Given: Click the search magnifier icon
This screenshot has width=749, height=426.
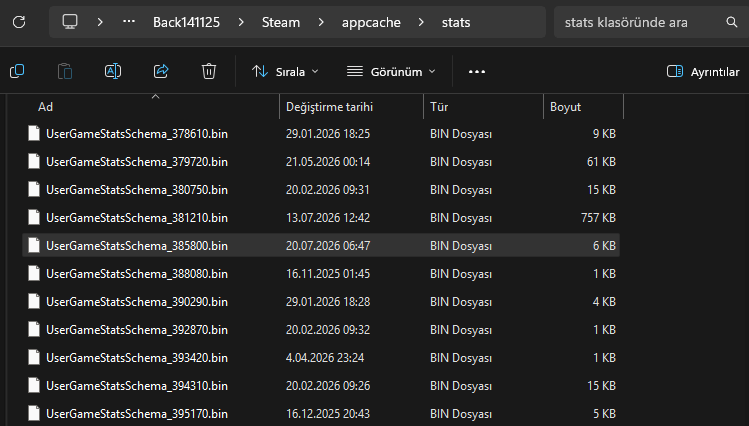Looking at the screenshot, I should point(732,22).
